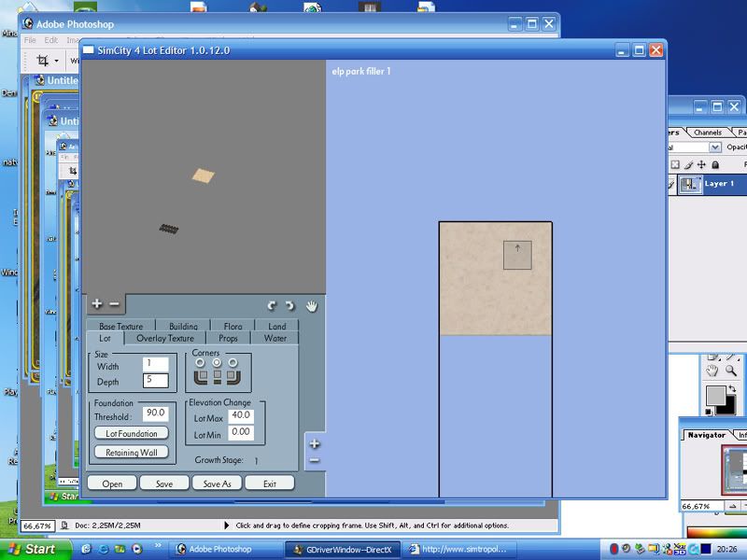Reset default colors in Photoshop toolbox
747x560 pixels.
click(709, 412)
